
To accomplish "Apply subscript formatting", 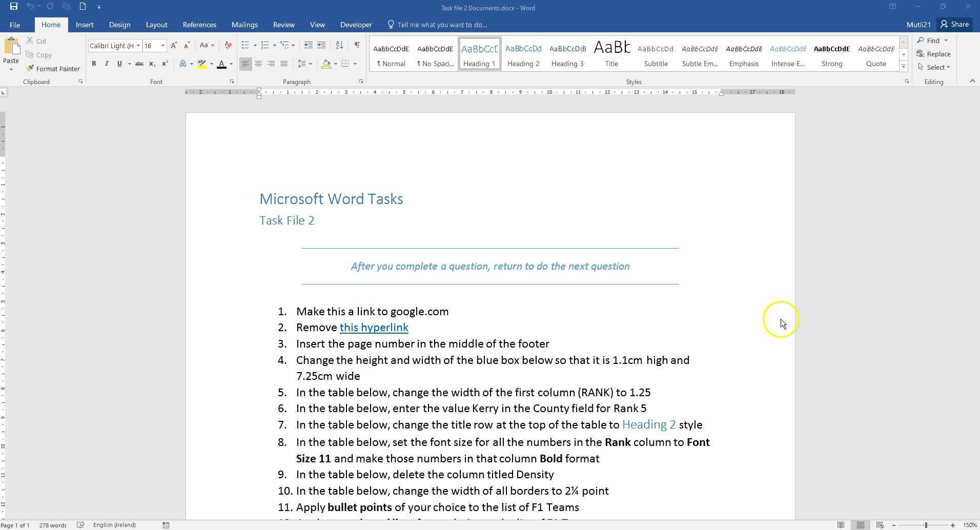I will pyautogui.click(x=152, y=64).
